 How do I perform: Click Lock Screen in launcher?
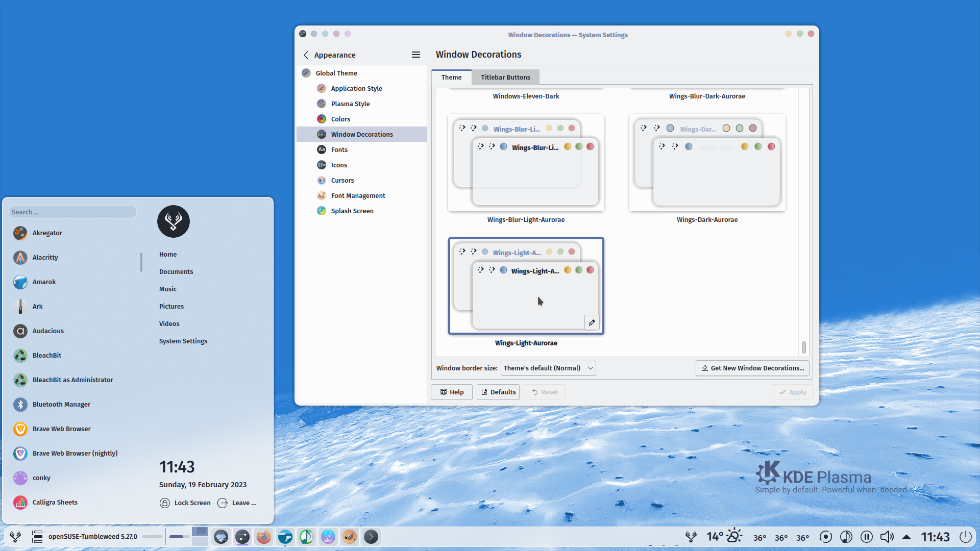click(185, 503)
